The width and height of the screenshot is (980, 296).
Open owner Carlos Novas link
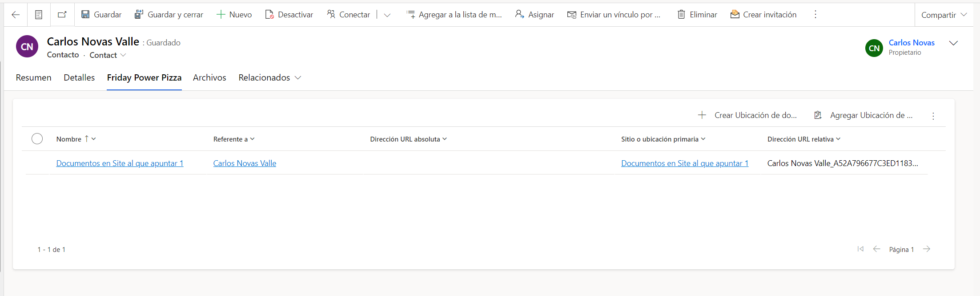coord(912,43)
